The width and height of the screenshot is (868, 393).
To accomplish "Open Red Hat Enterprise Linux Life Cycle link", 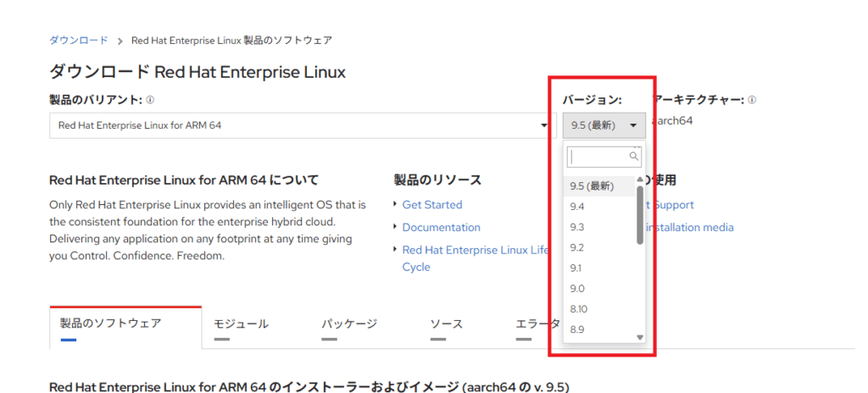I will (475, 251).
